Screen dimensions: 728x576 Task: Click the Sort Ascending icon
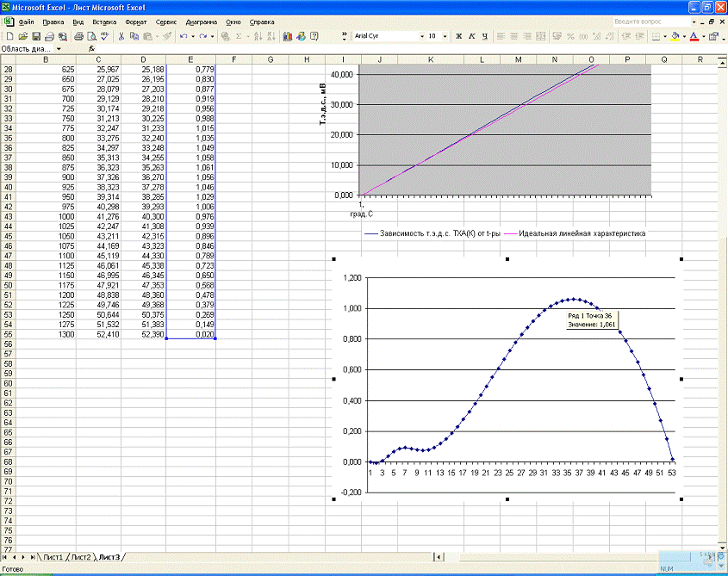[258, 37]
